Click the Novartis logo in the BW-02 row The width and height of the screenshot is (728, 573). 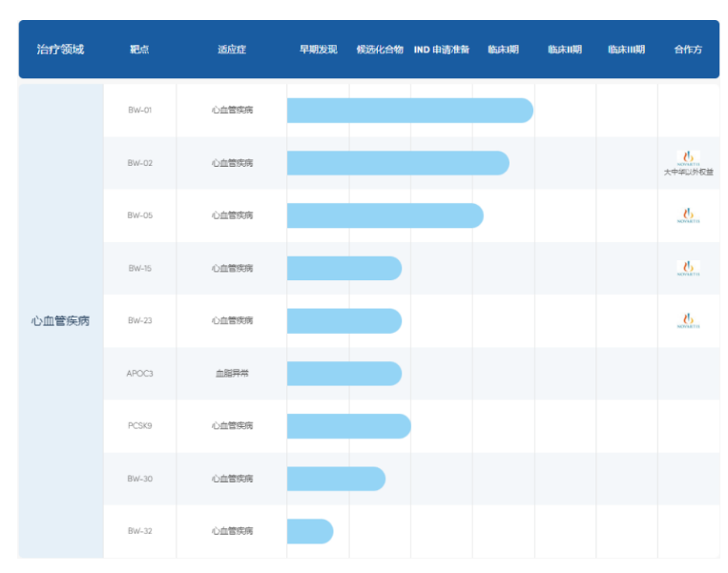coord(688,157)
